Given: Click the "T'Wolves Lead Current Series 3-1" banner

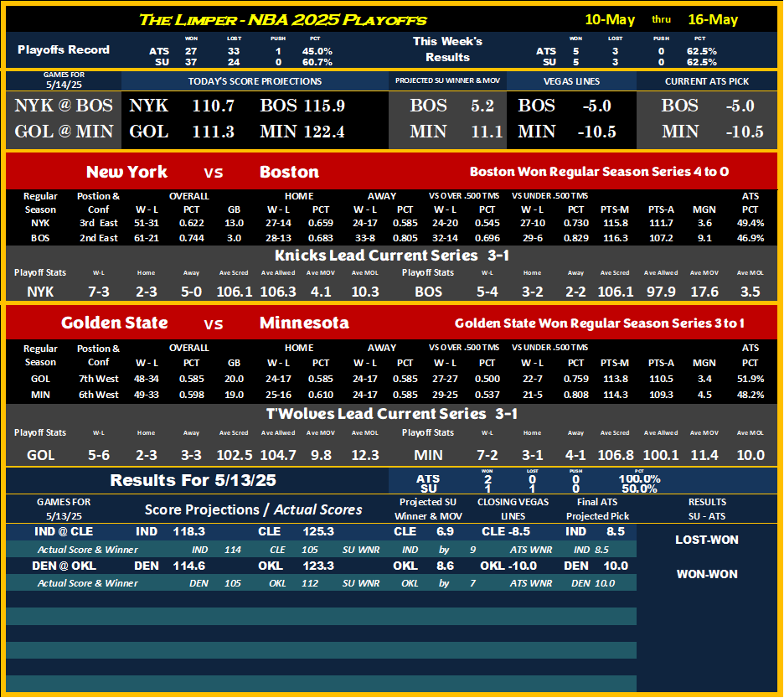Looking at the screenshot, I should pos(391,414).
